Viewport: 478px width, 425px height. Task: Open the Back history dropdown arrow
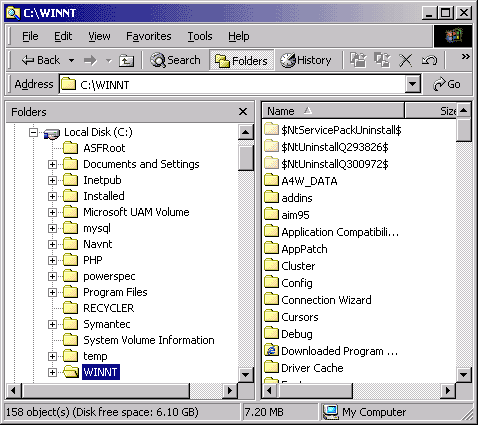[71, 61]
